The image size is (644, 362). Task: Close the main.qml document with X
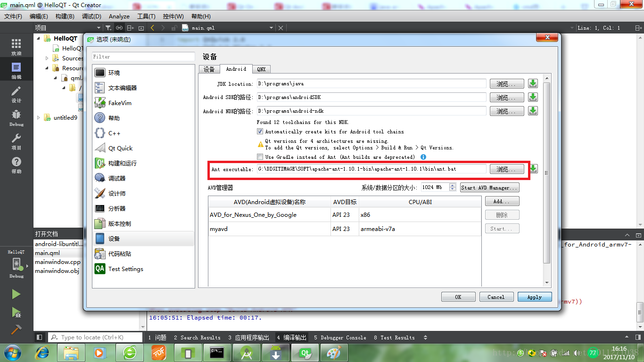(281, 28)
